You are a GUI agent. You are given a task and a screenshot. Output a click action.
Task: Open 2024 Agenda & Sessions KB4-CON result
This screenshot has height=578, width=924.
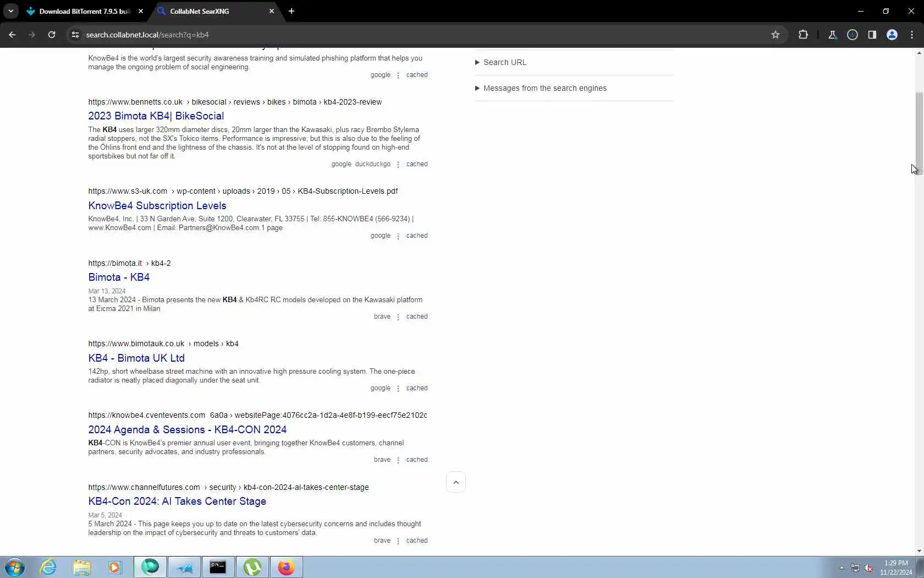click(188, 429)
